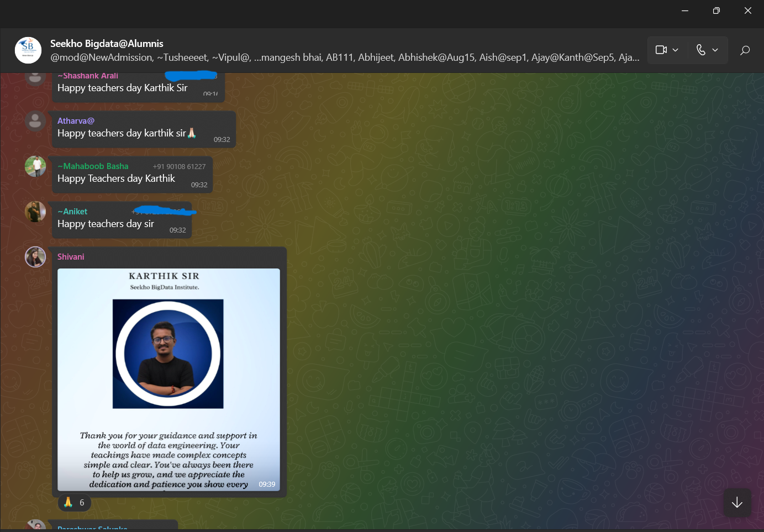Screen dimensions: 764x532
Task: View group members list under the title
Action: [345, 57]
